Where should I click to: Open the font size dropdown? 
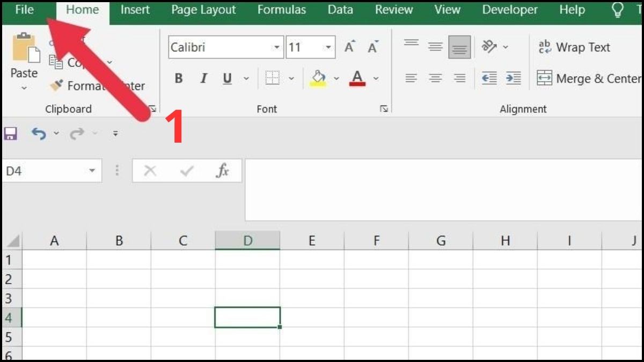tap(328, 47)
